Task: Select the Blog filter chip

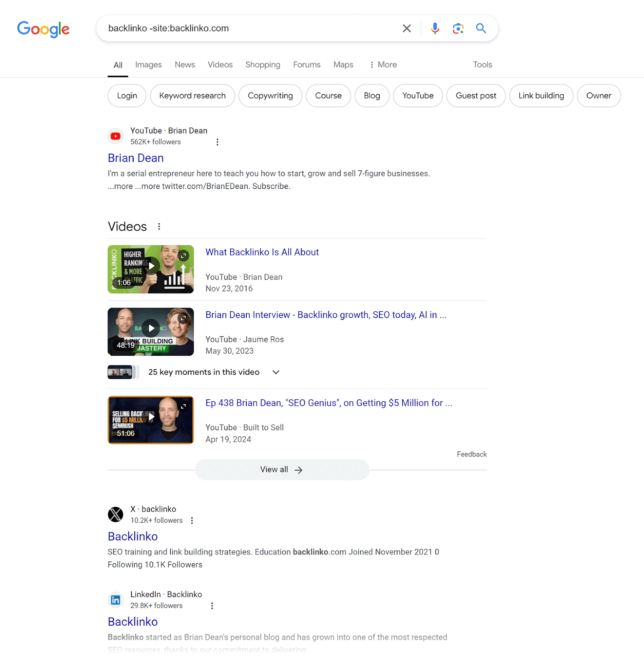Action: point(372,96)
